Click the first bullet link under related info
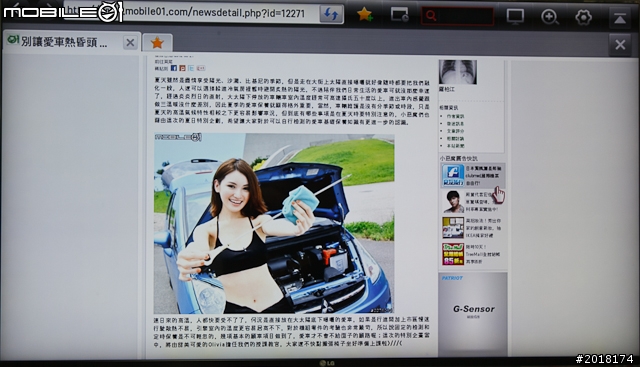This screenshot has height=367, width=640. [x=455, y=116]
